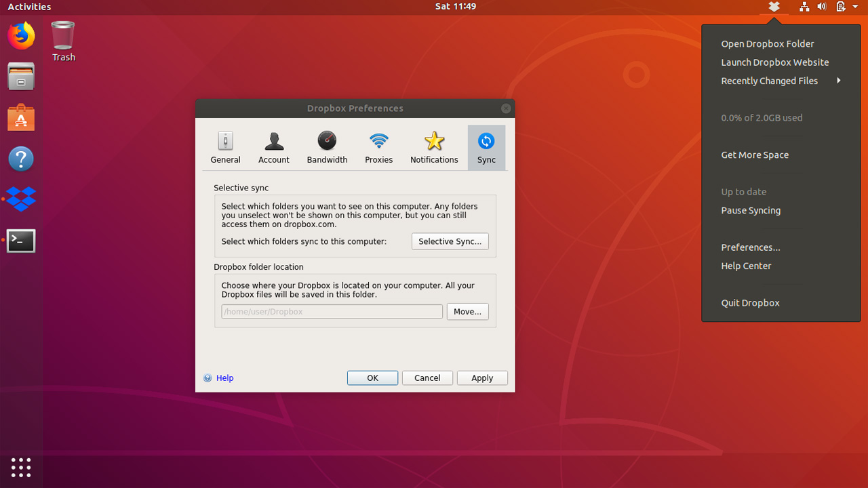Click the Selective Sync... button

pos(450,241)
